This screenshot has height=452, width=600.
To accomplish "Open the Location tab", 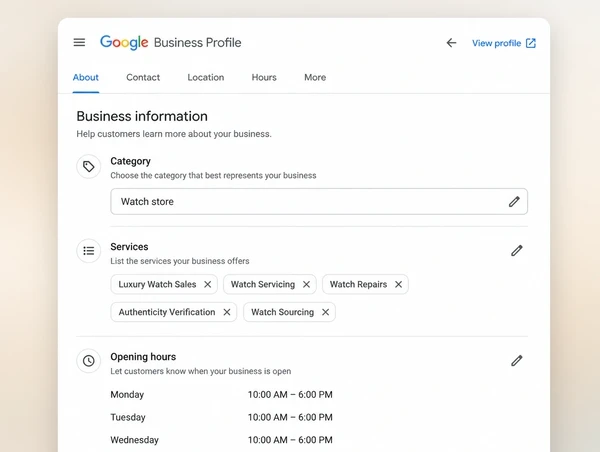I will coord(206,77).
